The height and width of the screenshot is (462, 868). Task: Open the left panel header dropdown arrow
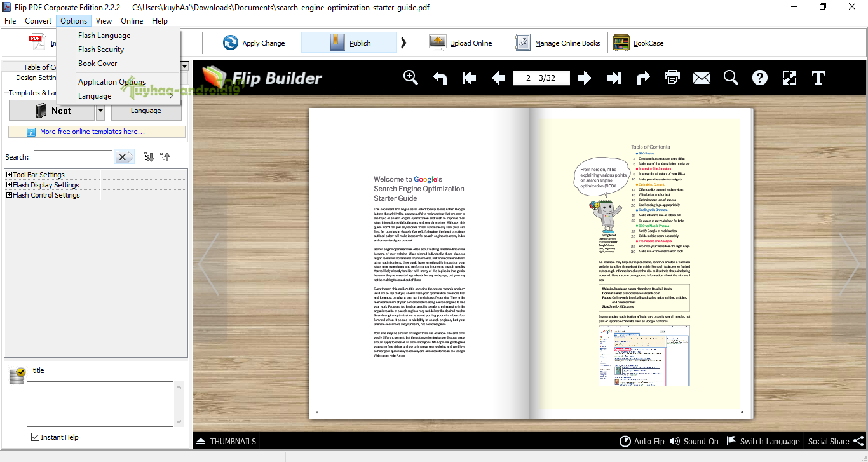(185, 66)
